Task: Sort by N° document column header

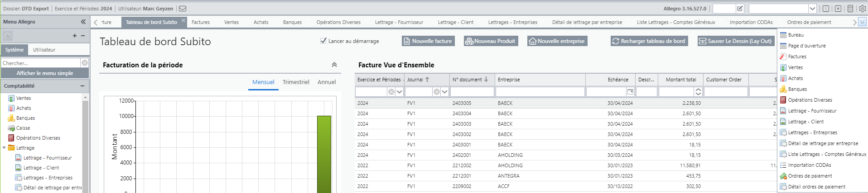Action: pos(472,80)
